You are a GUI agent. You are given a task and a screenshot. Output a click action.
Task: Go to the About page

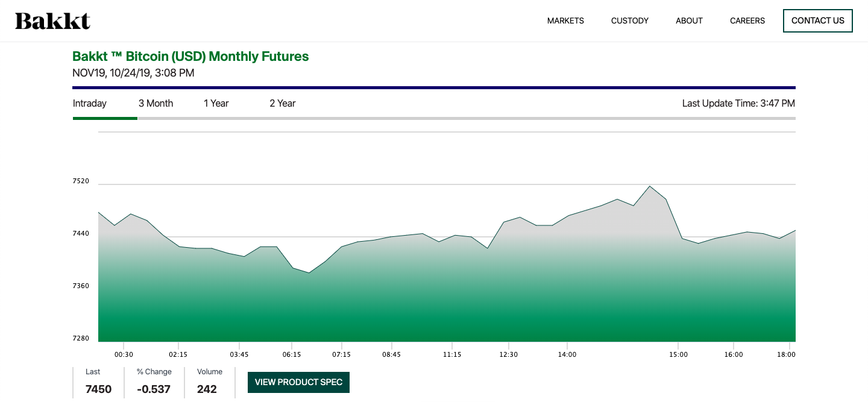tap(689, 20)
